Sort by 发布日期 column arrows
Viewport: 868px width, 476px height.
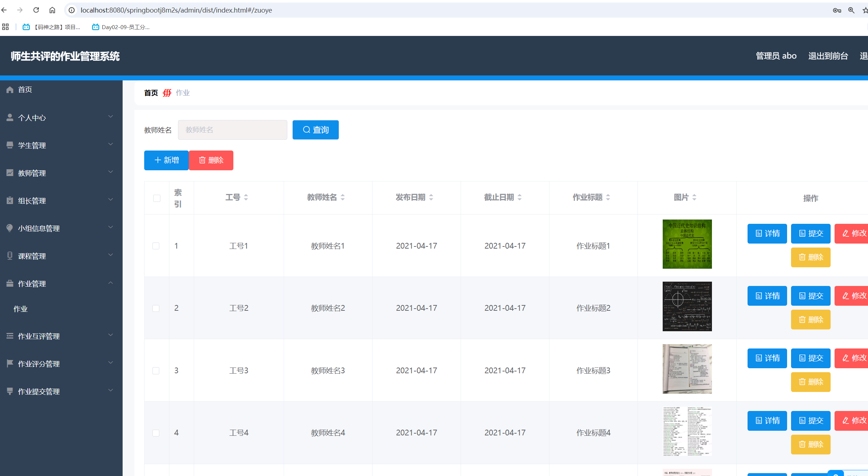tap(431, 197)
